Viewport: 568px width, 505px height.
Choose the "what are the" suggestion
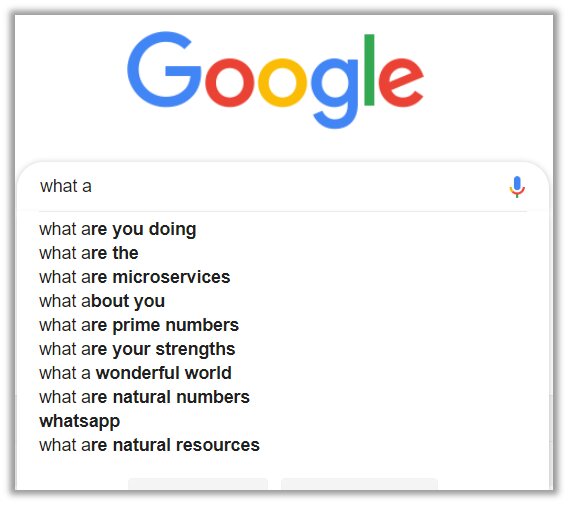point(89,253)
